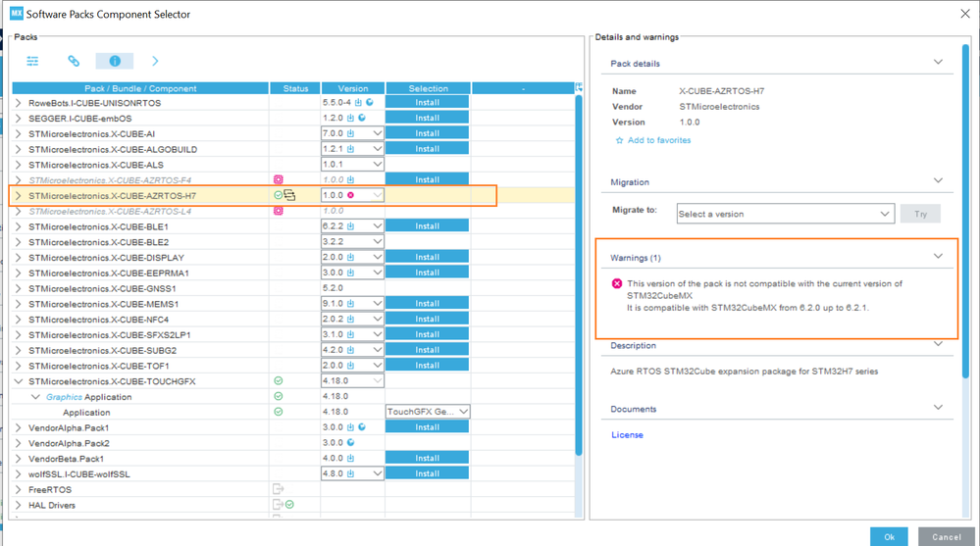This screenshot has width=980, height=546.
Task: Click the Selection column header
Action: [428, 88]
